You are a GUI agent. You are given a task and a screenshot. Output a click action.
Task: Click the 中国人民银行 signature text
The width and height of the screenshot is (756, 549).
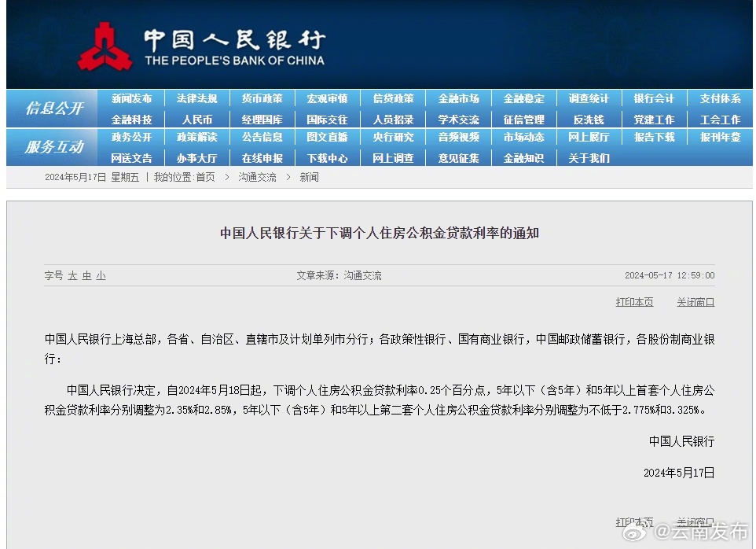click(681, 441)
